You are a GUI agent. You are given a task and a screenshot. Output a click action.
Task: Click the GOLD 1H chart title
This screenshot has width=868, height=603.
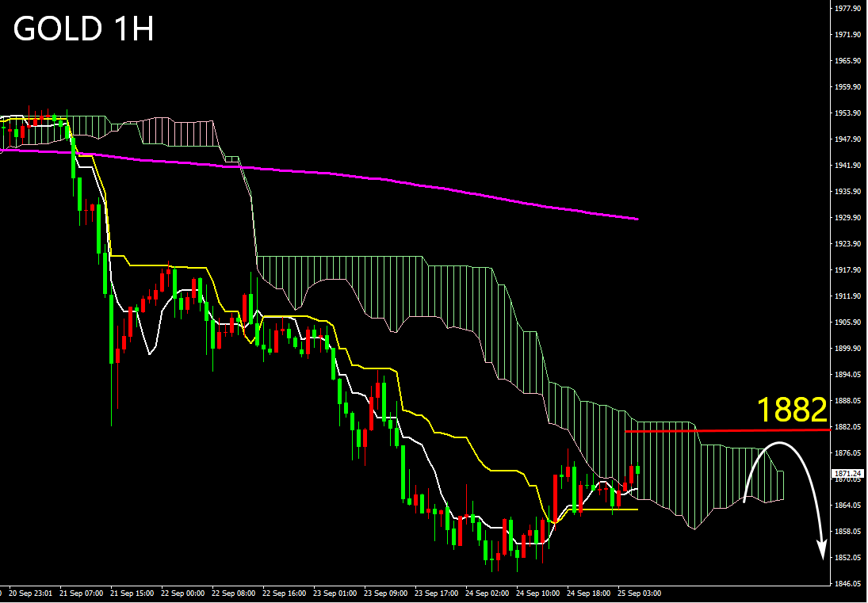click(83, 30)
